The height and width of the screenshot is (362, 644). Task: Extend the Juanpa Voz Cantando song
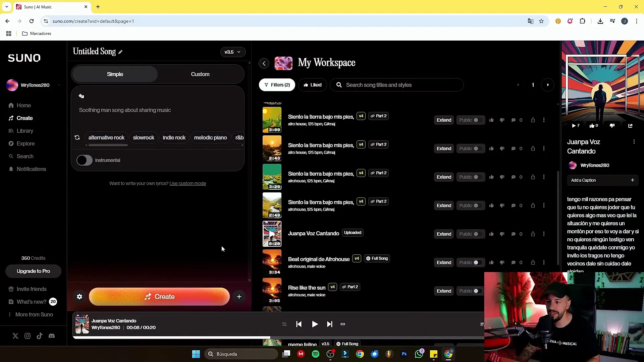pyautogui.click(x=444, y=234)
